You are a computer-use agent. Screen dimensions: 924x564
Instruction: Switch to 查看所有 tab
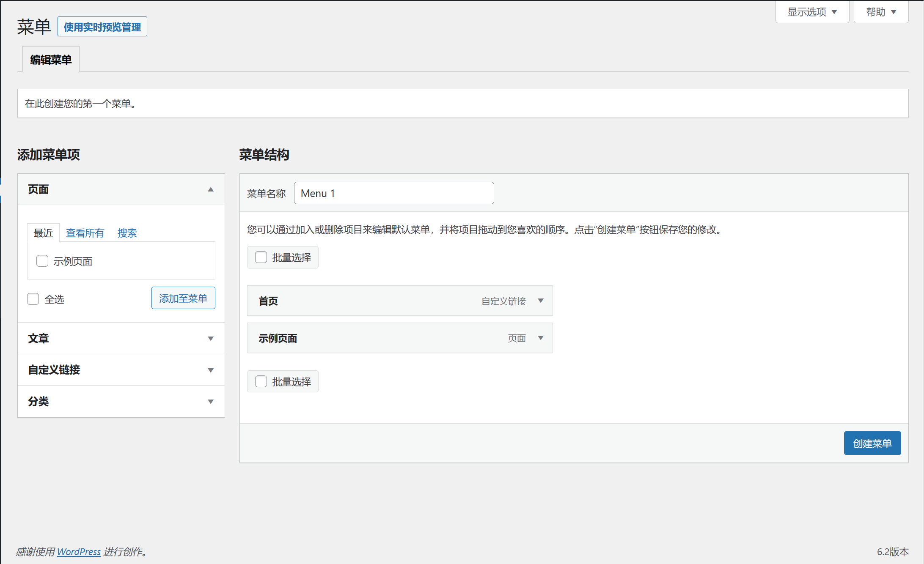tap(85, 233)
